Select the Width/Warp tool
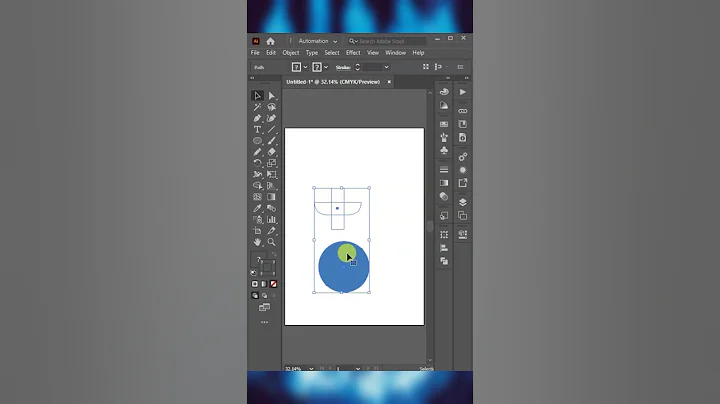 [x=258, y=174]
